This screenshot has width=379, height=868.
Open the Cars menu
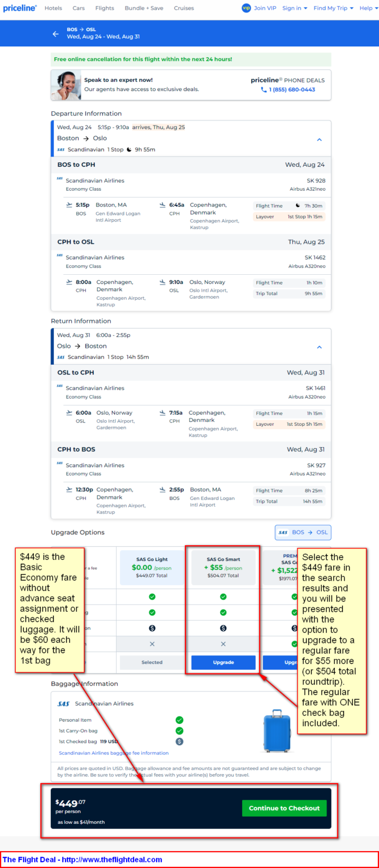79,8
